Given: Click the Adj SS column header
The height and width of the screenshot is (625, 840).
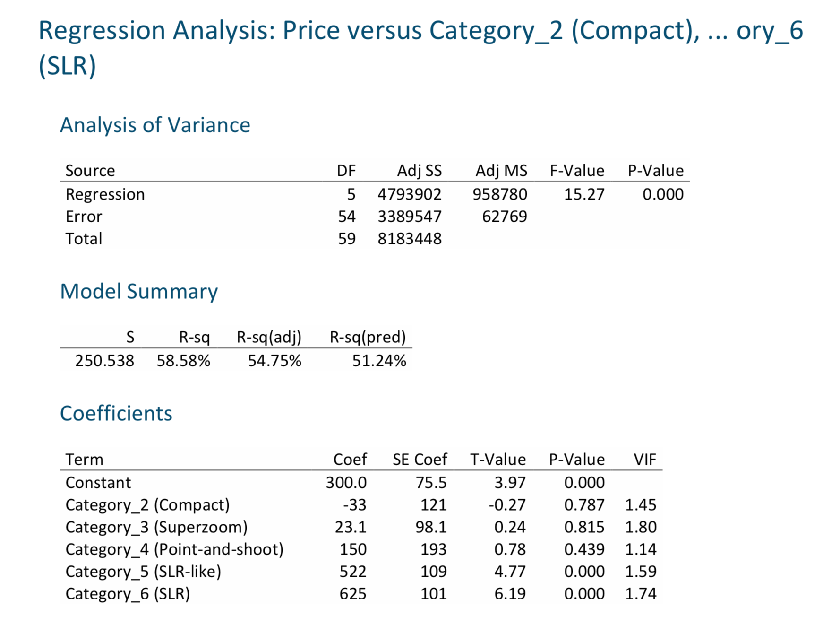Looking at the screenshot, I should (x=419, y=171).
